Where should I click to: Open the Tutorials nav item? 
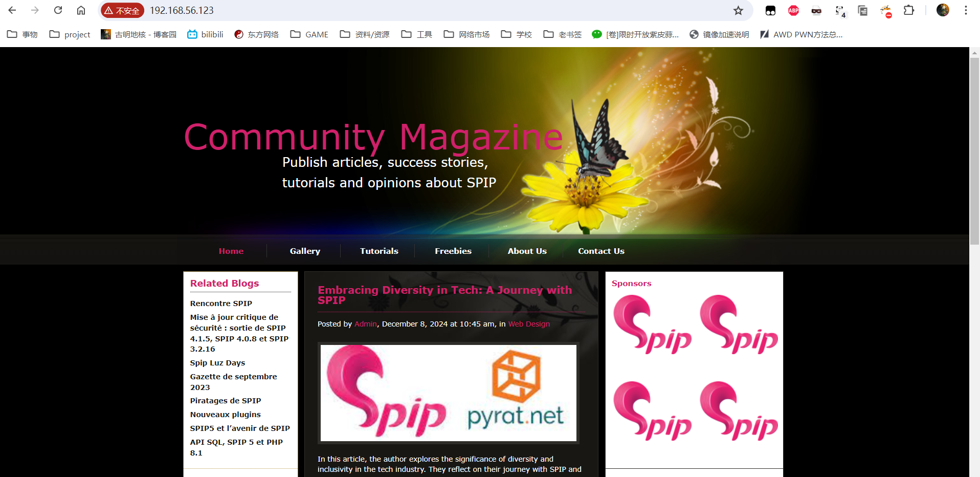[x=379, y=251]
